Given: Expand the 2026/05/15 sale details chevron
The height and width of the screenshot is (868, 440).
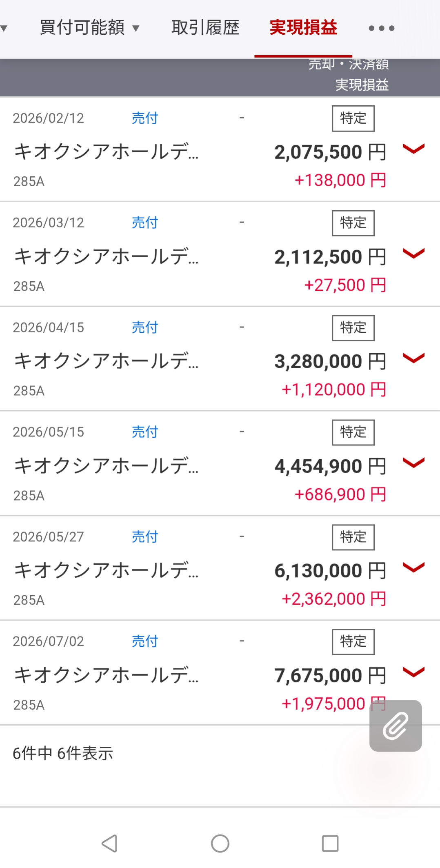Looking at the screenshot, I should [413, 462].
